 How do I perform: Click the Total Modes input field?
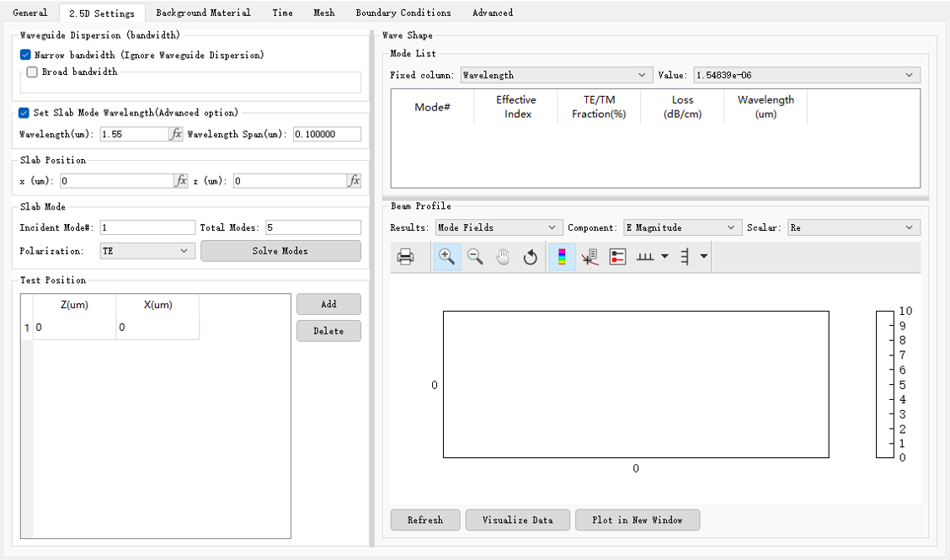click(x=313, y=227)
